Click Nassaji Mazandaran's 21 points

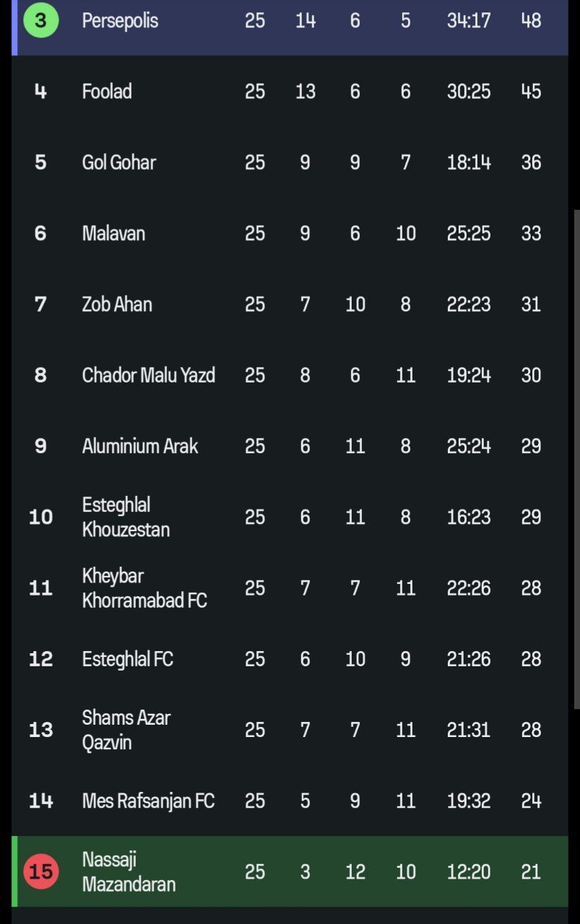pyautogui.click(x=531, y=871)
